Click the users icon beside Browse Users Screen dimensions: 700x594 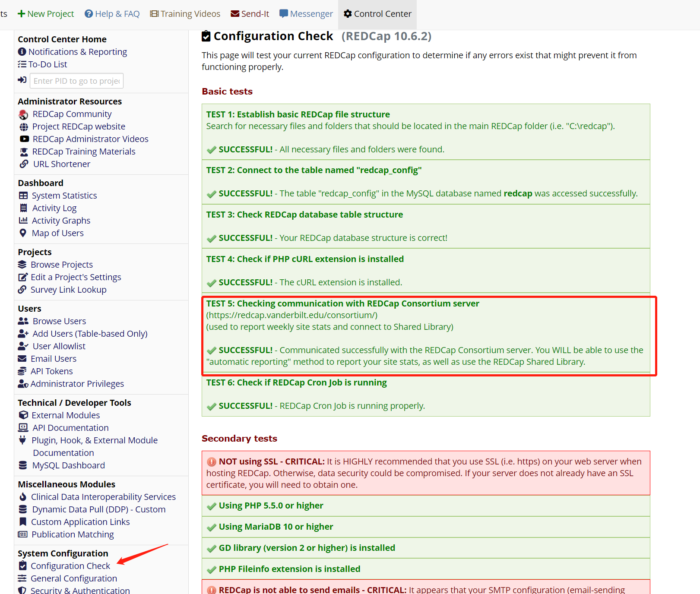pyautogui.click(x=23, y=321)
